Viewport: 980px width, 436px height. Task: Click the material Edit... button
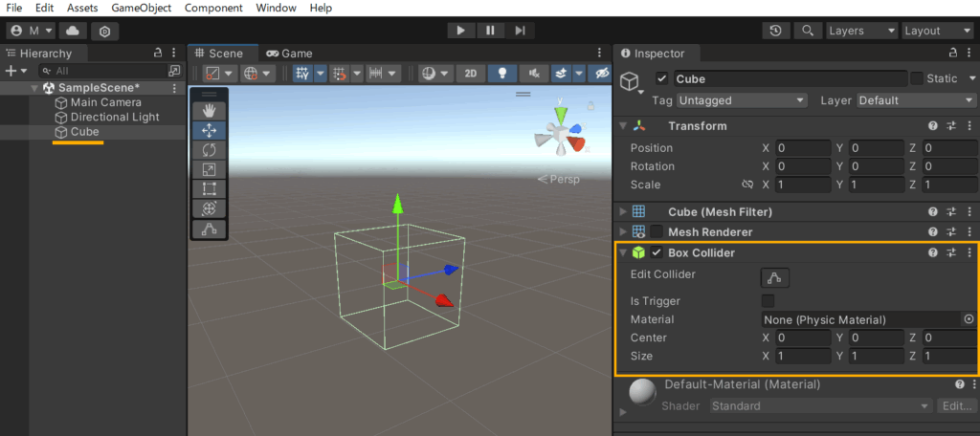(x=956, y=406)
